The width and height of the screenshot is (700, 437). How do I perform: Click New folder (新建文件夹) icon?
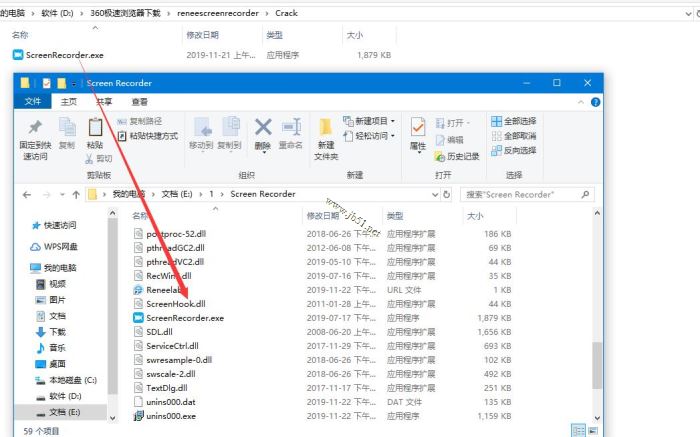tap(326, 127)
